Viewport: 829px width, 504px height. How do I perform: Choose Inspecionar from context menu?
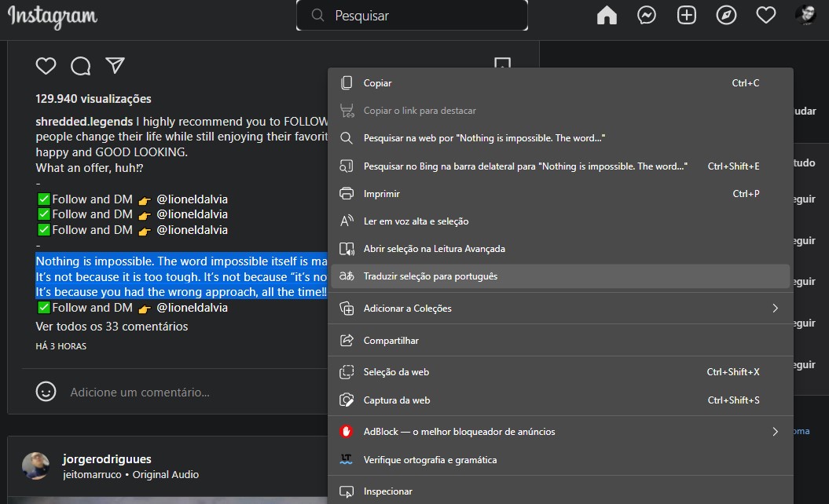(x=560, y=491)
